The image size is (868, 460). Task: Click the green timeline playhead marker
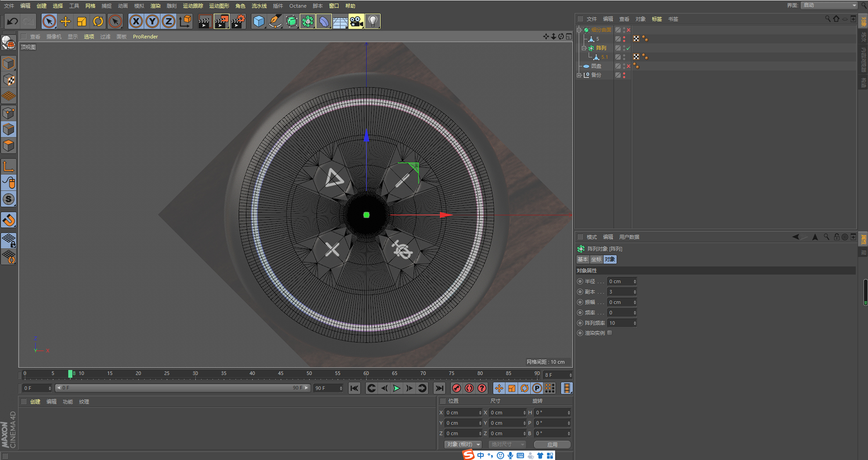click(70, 374)
